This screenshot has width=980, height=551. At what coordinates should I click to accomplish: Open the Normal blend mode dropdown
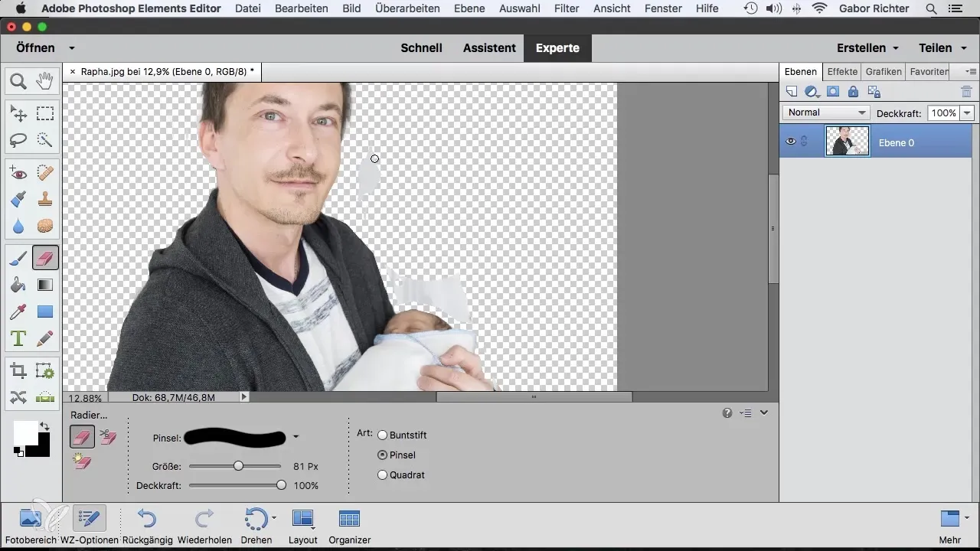tap(826, 112)
